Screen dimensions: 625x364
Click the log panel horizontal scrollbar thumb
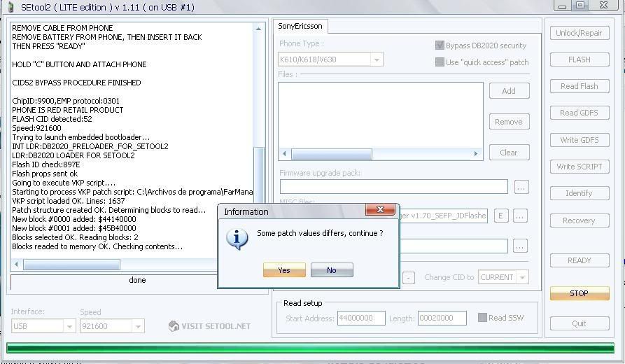(72, 265)
